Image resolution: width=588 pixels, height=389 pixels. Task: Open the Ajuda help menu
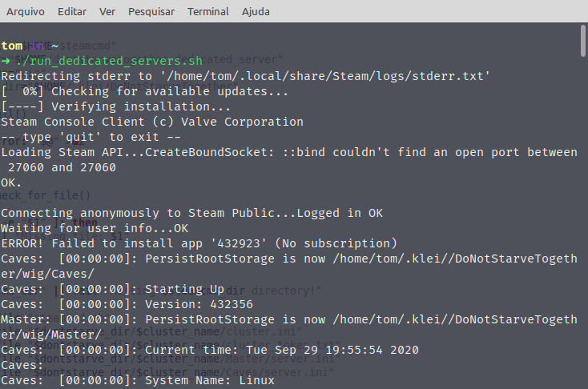pyautogui.click(x=255, y=12)
